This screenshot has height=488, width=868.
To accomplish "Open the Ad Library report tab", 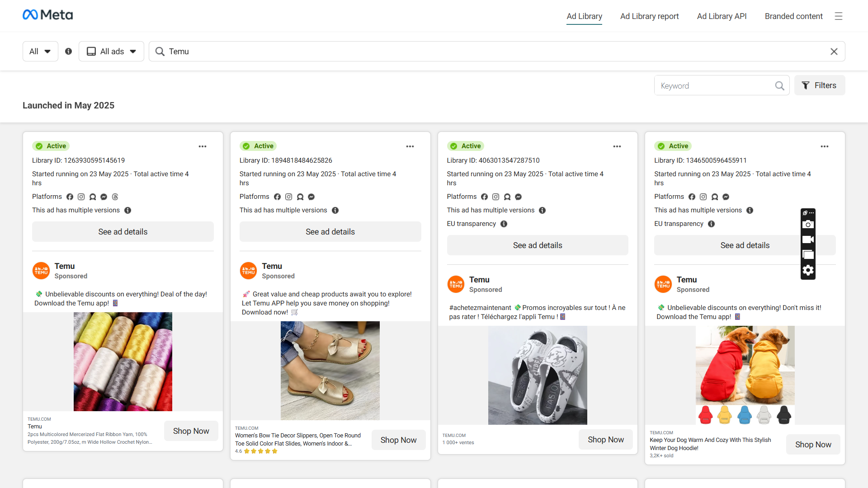I will [649, 16].
